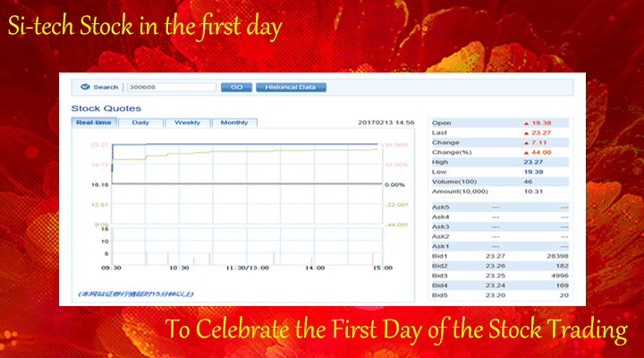Screen dimensions: 644x358
Task: Click the Open value 19.39
Action: click(541, 123)
